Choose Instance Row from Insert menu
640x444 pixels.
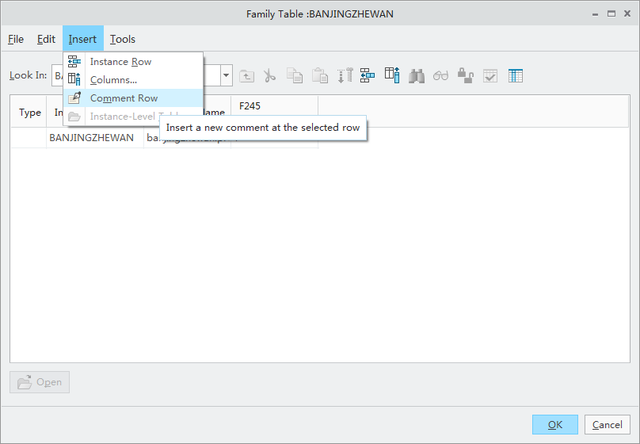click(x=133, y=62)
